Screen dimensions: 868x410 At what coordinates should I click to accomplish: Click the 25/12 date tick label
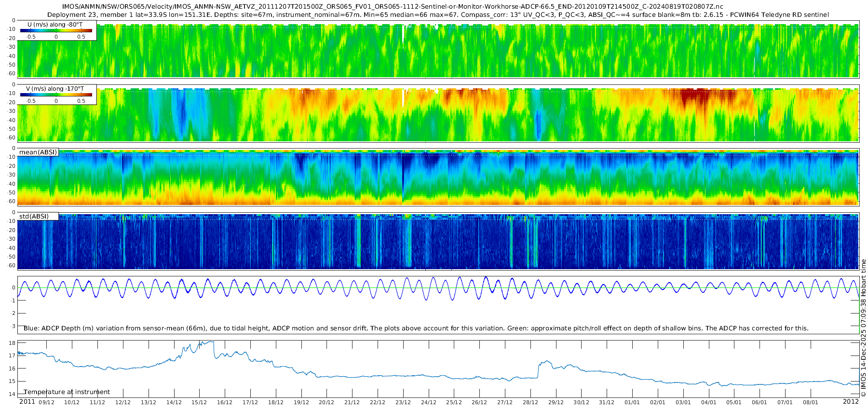454,402
